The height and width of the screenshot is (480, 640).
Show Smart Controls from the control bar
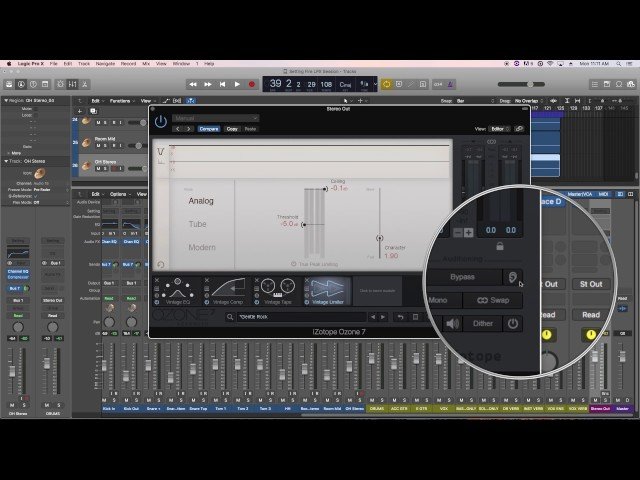60,84
